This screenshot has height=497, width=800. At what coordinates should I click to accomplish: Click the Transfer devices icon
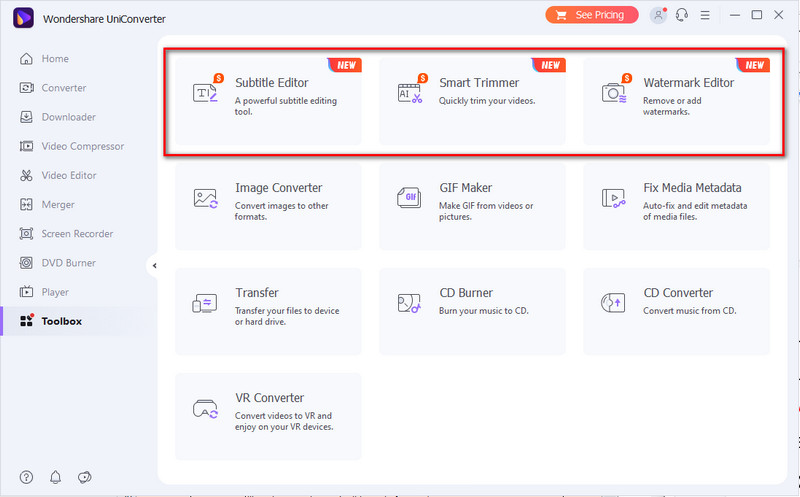click(x=205, y=303)
